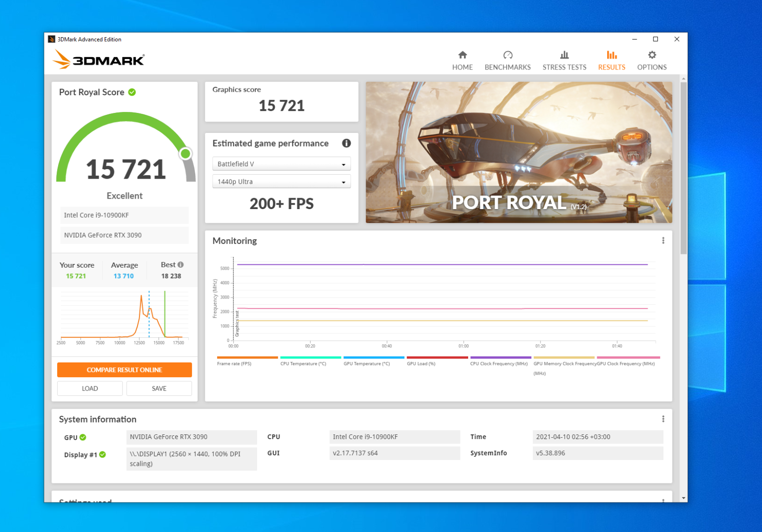Click the SAVE button
Viewport: 762px width, 532px height.
(159, 388)
